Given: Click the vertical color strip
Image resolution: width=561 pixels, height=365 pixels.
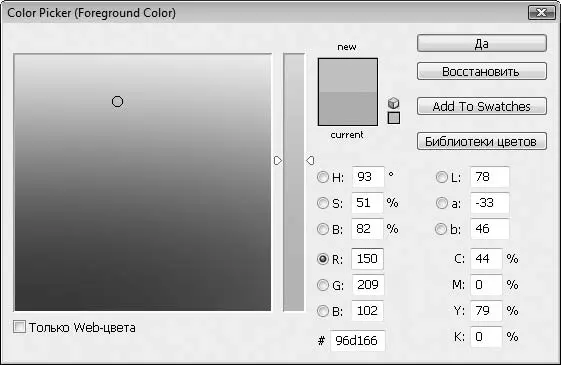Looking at the screenshot, I should (294, 182).
